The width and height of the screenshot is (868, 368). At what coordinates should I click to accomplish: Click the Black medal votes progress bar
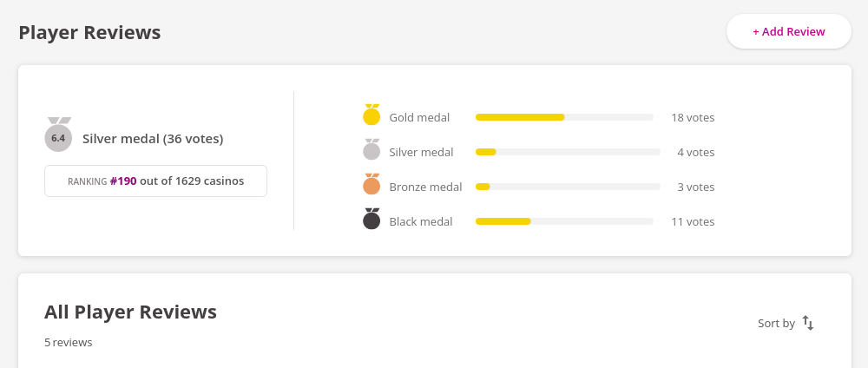(x=564, y=221)
